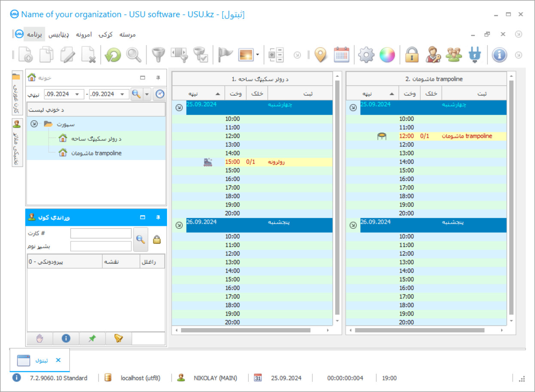Open the calendar icon in the toolbar
The height and width of the screenshot is (392, 535).
point(342,55)
